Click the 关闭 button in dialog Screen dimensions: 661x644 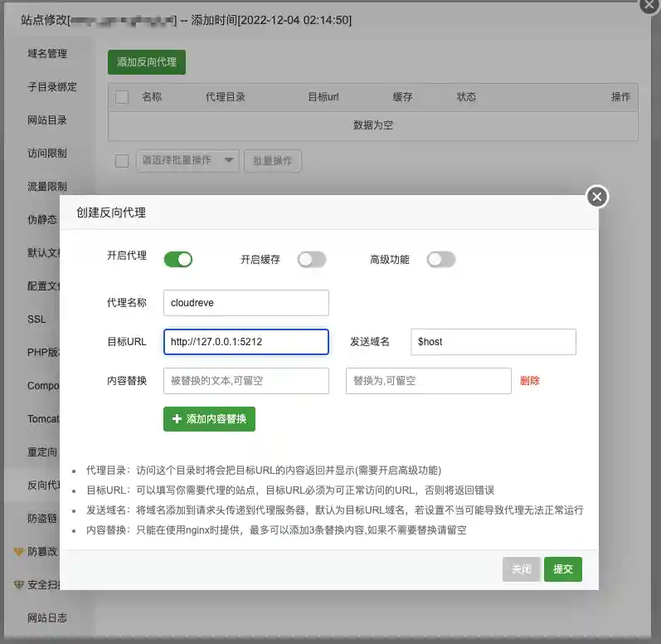tap(521, 569)
